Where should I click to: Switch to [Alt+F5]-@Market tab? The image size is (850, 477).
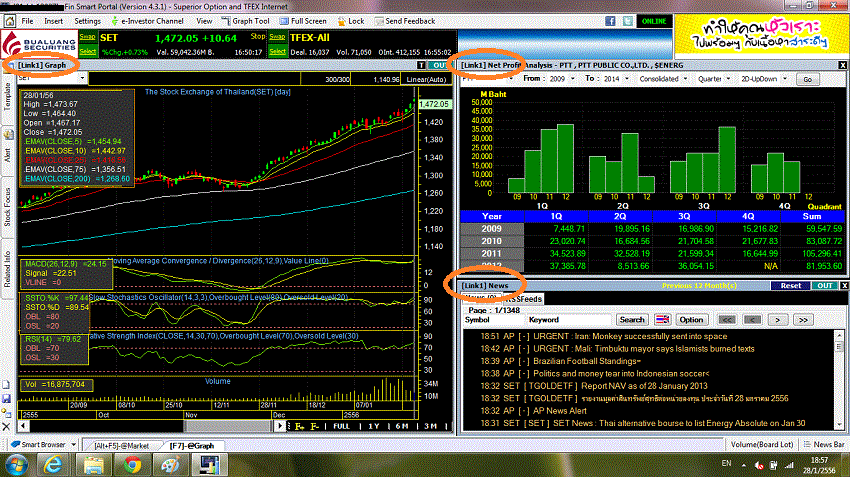click(121, 446)
